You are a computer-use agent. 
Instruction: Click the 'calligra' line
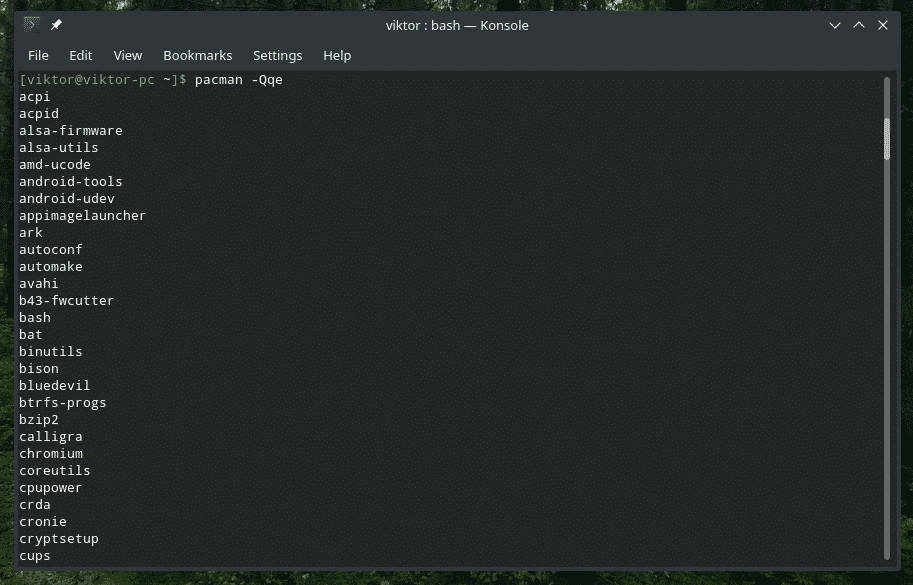coord(51,437)
